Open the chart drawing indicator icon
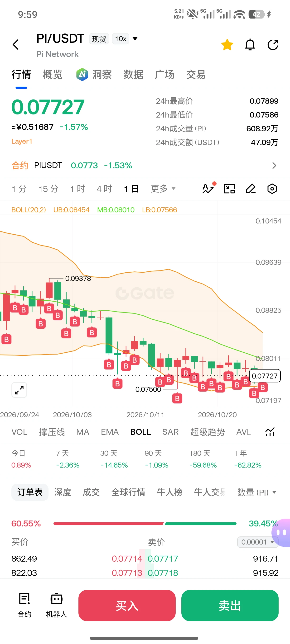This screenshot has height=644, width=290. [x=209, y=188]
